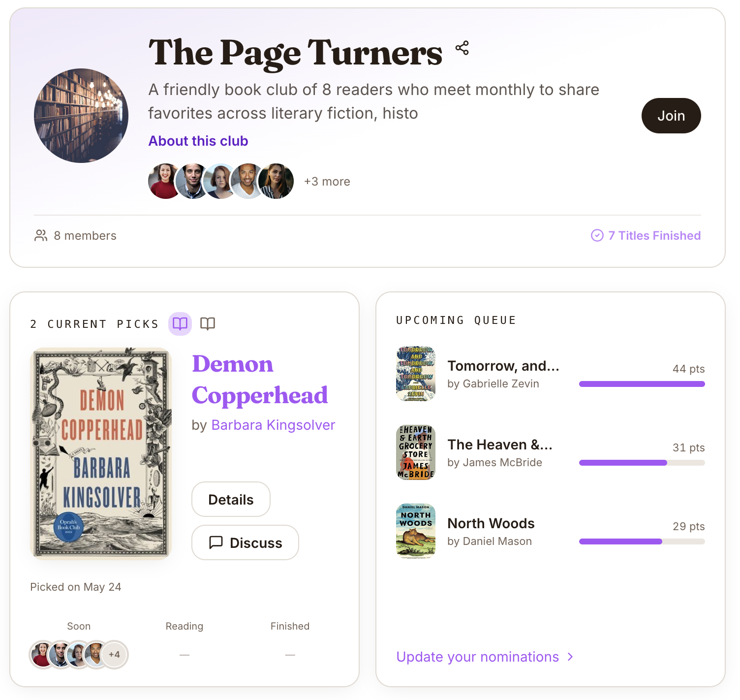Screen dimensions: 740x700
Task: Click the Picked on May 24 text
Action: click(x=76, y=587)
